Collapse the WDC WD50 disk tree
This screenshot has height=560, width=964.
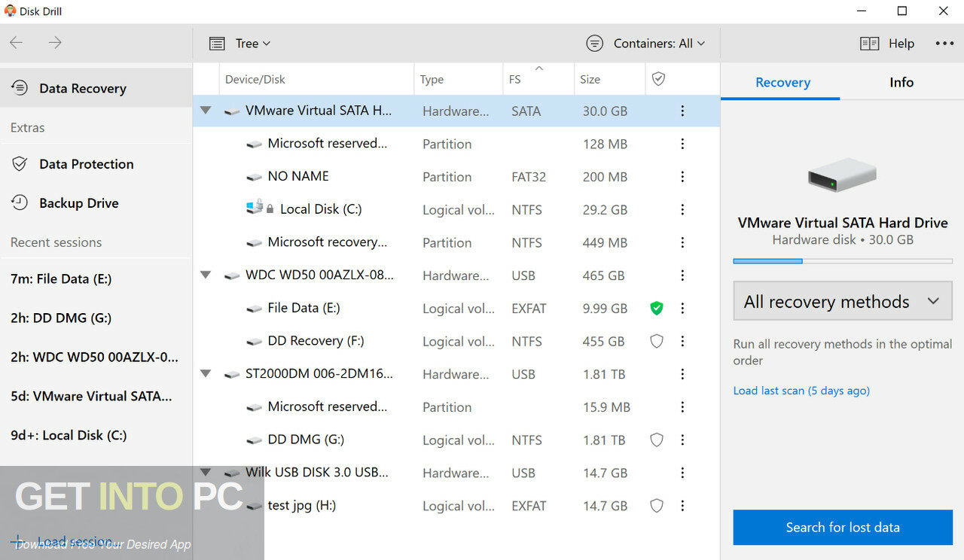pos(206,275)
